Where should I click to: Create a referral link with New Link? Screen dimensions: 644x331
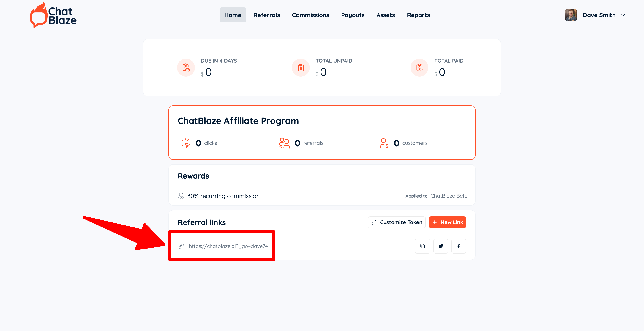[447, 222]
